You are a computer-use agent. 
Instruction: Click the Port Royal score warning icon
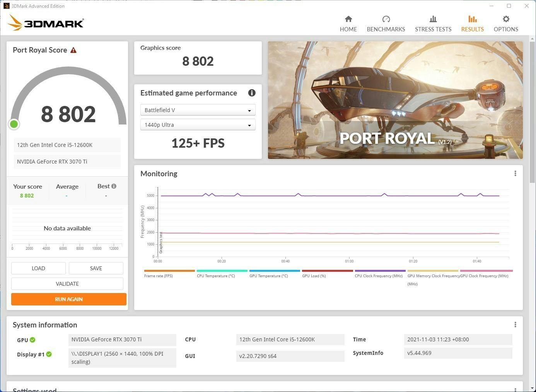[x=73, y=50]
